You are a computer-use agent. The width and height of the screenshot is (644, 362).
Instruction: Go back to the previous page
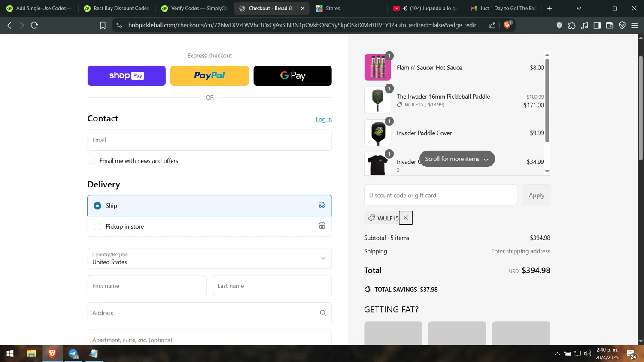pyautogui.click(x=9, y=25)
